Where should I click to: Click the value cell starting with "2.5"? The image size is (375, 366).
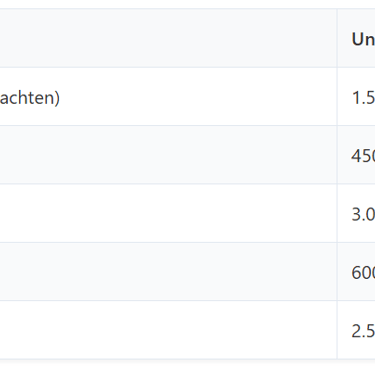click(x=356, y=330)
